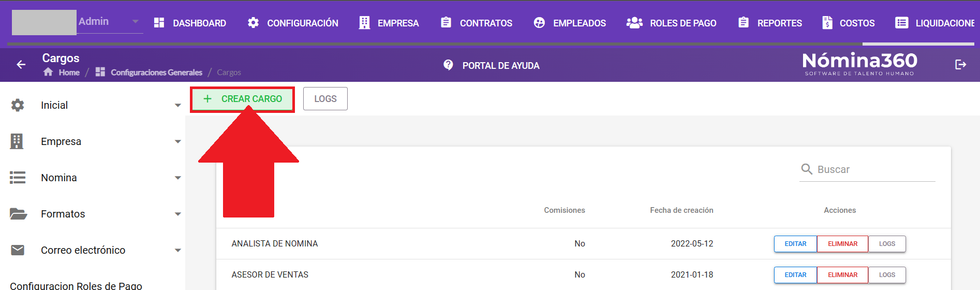
Task: Open Configuracion Roles de Pago sidebar item
Action: 76,285
